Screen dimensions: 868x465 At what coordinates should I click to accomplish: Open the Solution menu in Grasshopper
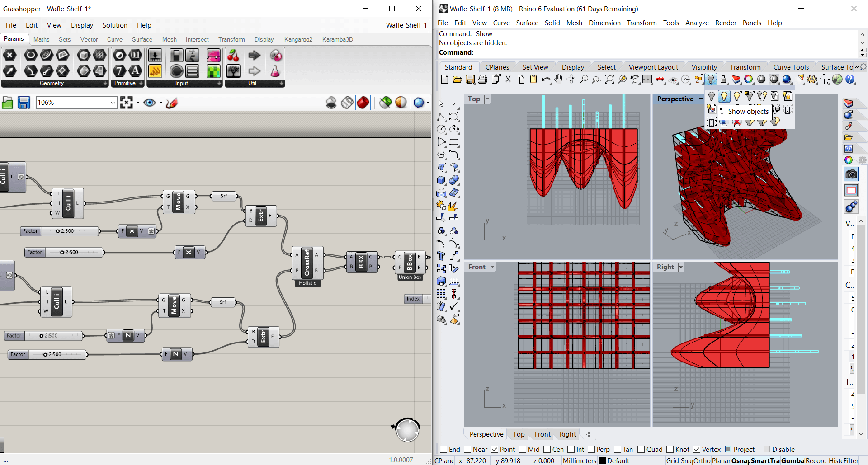point(115,25)
